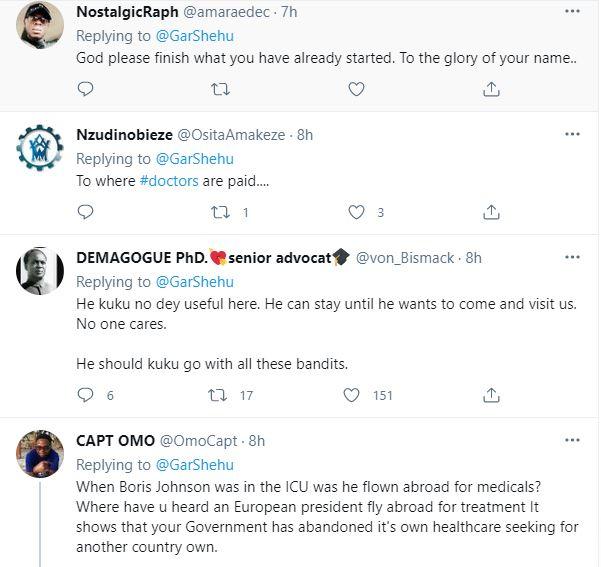The width and height of the screenshot is (601, 567).
Task: Reply to NostalgicRaph's tweet
Action: (86, 89)
